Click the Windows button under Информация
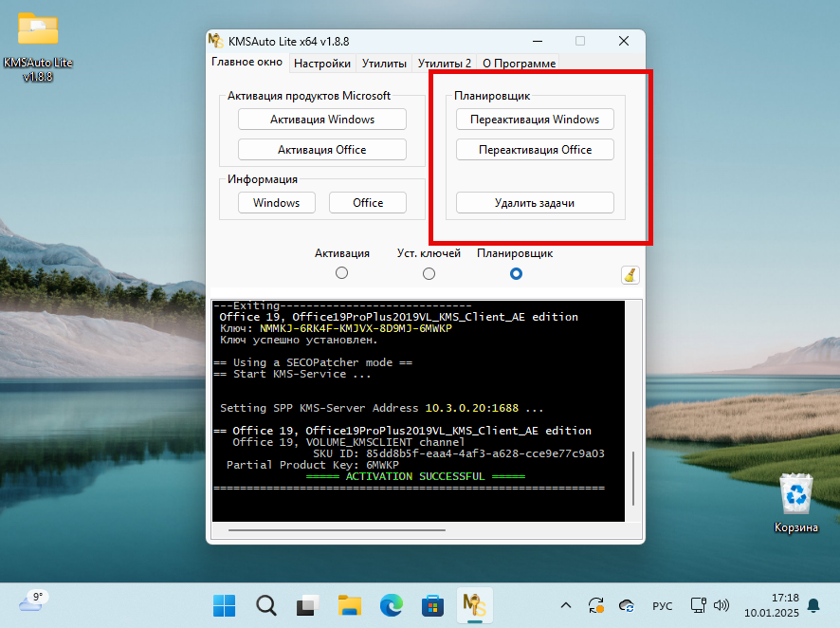 click(x=276, y=203)
